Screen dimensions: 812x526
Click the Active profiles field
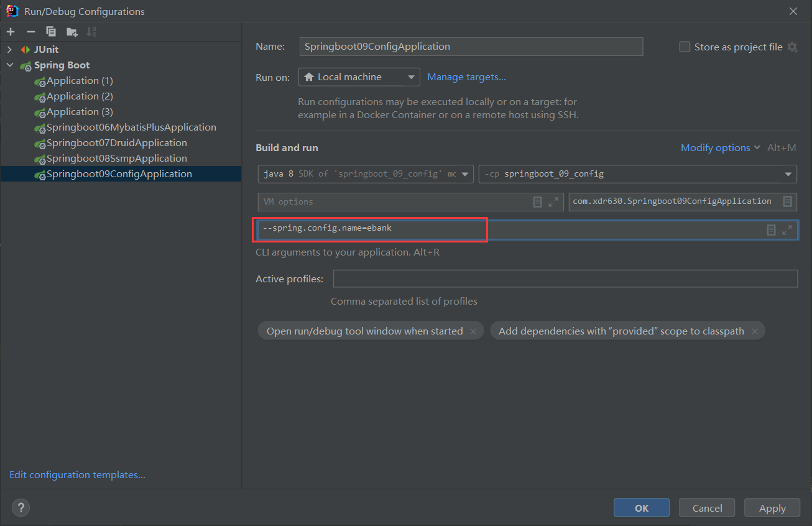[x=565, y=279]
